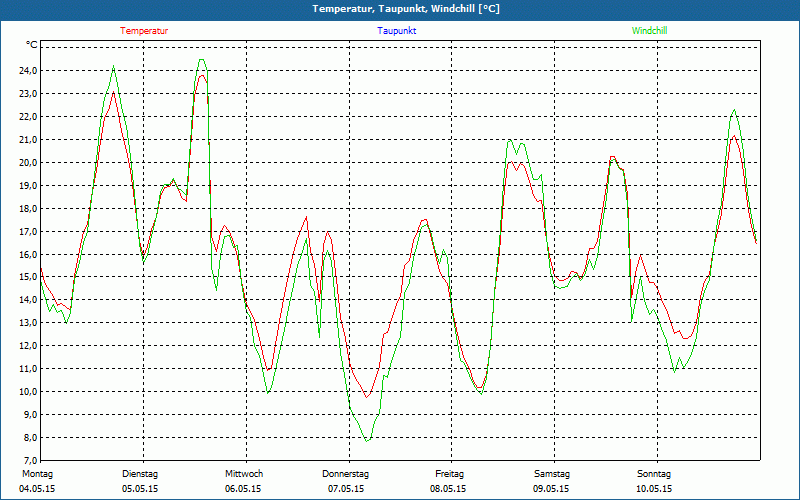Viewport: 800px width, 500px height.
Task: Click the Donnerstag day label
Action: click(345, 474)
